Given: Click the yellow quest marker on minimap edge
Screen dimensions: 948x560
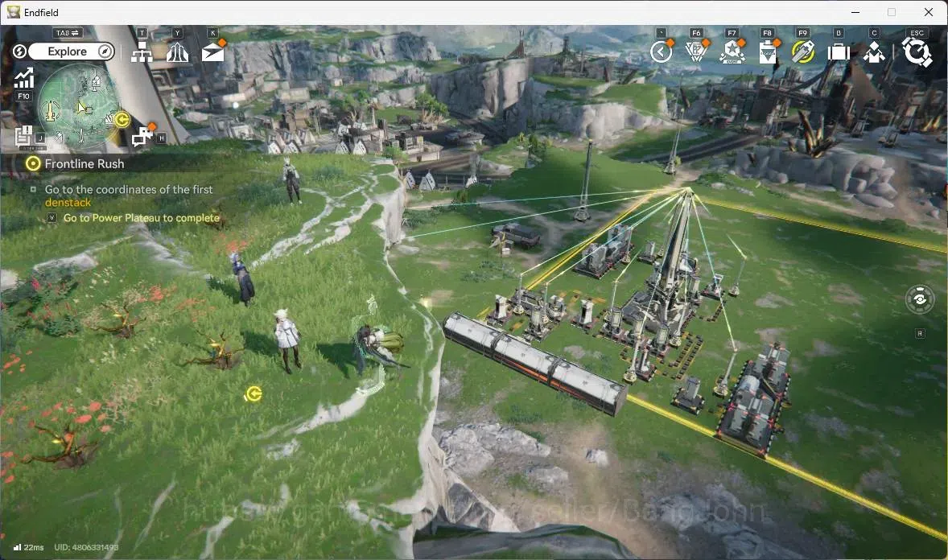Looking at the screenshot, I should point(123,120).
